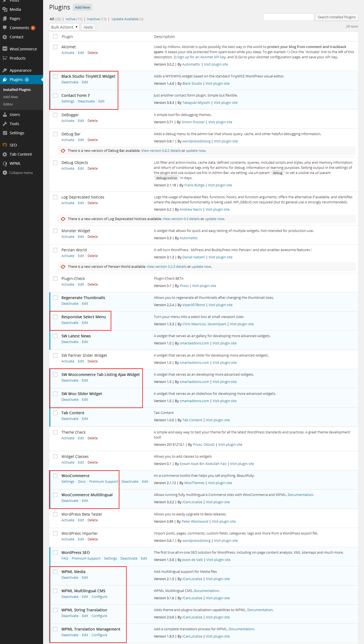View version 3.2.3 details for Persian World
Image resolution: width=364 pixels, height=644 pixels.
coord(167,267)
